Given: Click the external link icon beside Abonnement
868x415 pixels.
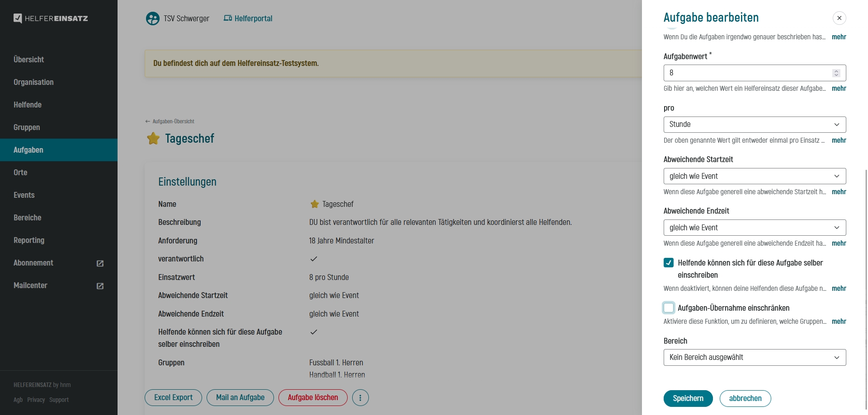Looking at the screenshot, I should coord(100,263).
